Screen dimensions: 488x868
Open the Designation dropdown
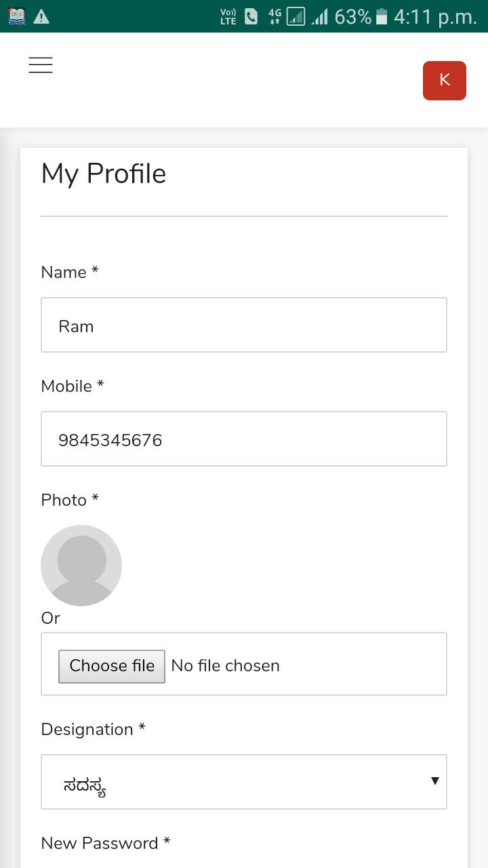click(x=244, y=782)
